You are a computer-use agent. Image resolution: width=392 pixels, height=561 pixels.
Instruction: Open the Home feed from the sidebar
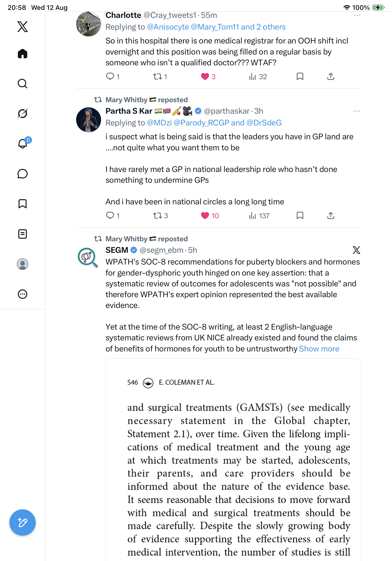click(x=23, y=54)
